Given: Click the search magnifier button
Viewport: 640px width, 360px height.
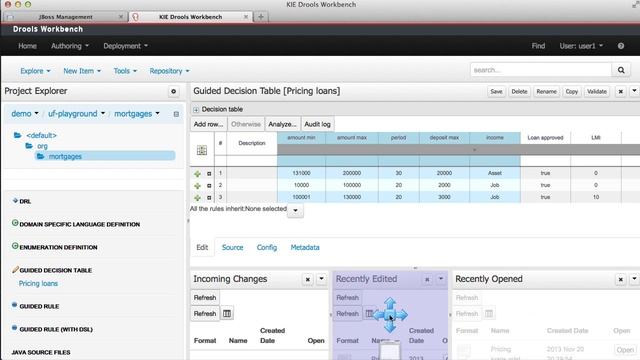Looking at the screenshot, I should [x=621, y=70].
